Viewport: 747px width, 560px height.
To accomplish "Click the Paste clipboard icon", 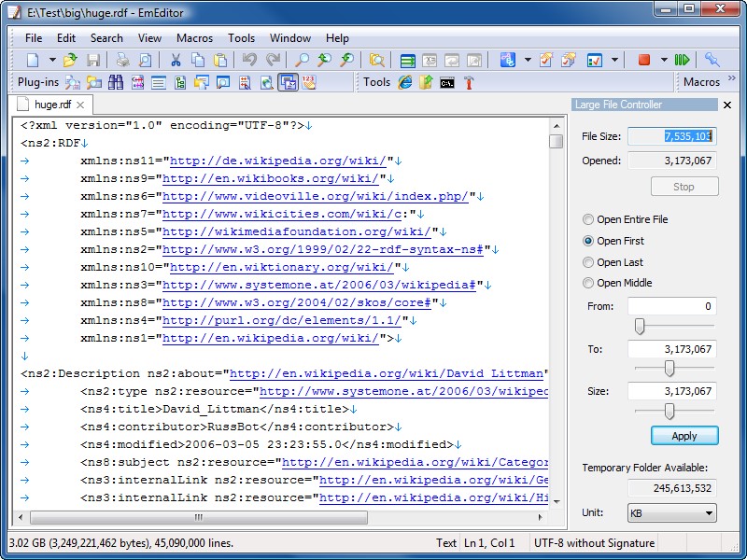I will (220, 60).
